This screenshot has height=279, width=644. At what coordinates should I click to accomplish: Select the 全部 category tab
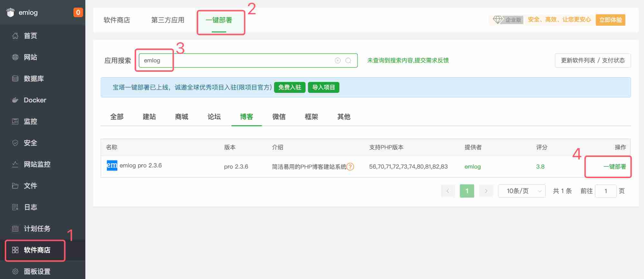click(x=117, y=117)
